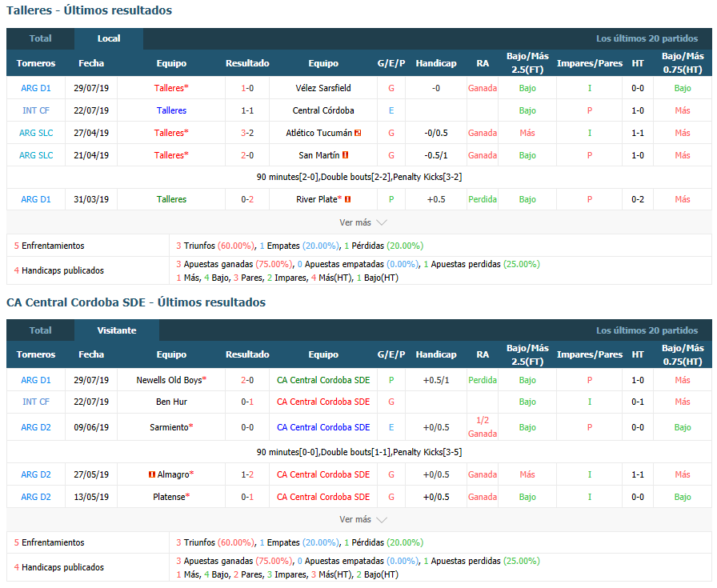The image size is (717, 588).
Task: Select the Local tab
Action: pyautogui.click(x=109, y=38)
